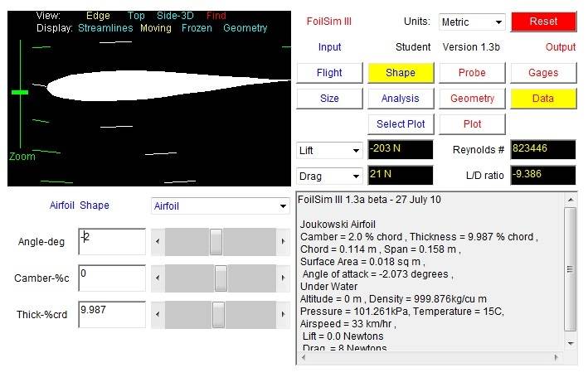Expand the Drag output dropdown
Image resolution: width=588 pixels, height=382 pixels.
(x=330, y=176)
